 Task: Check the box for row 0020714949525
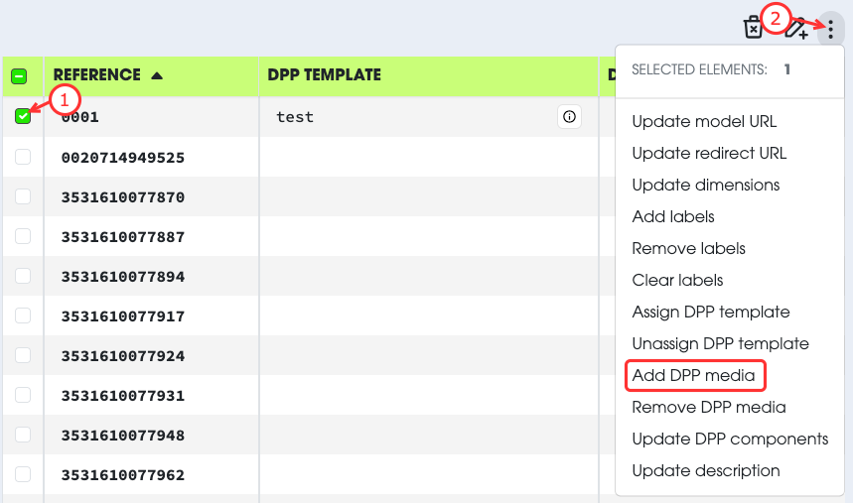[x=23, y=157]
